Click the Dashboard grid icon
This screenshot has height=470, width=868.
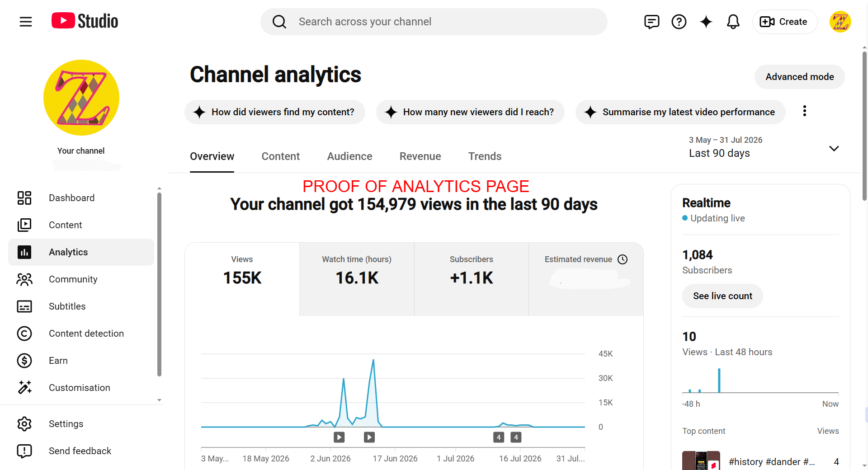(x=24, y=198)
